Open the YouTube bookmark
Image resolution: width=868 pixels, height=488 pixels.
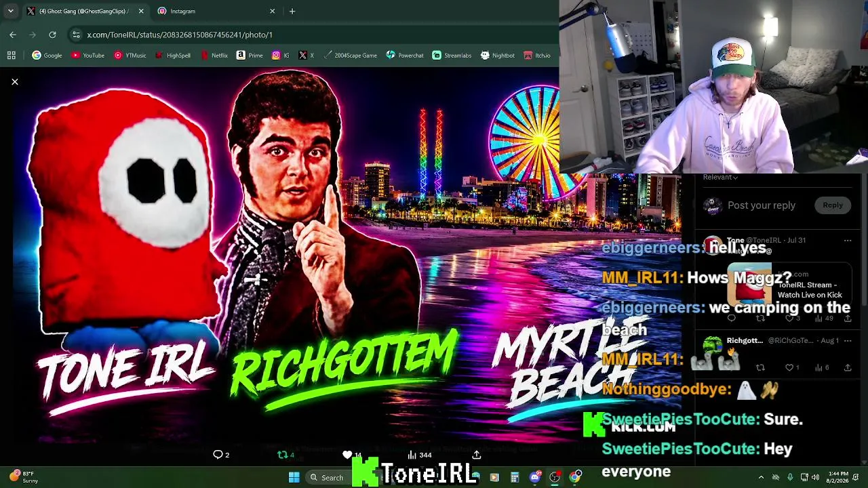coord(87,56)
